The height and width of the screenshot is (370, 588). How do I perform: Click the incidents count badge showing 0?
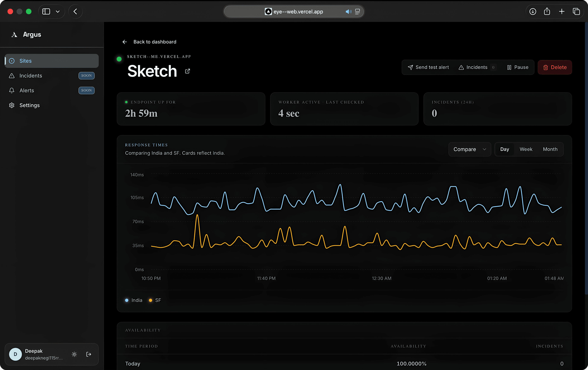(493, 67)
